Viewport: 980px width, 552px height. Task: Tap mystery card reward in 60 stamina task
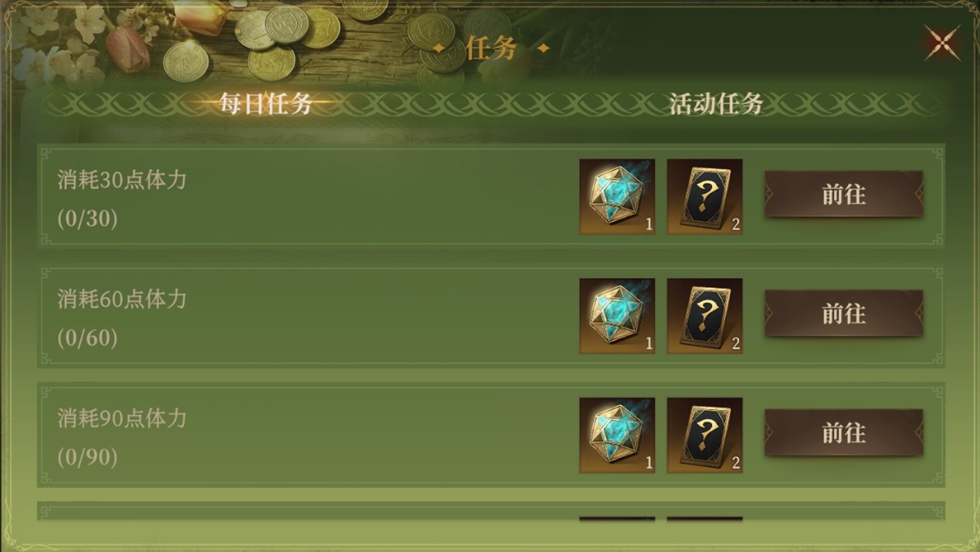(704, 316)
